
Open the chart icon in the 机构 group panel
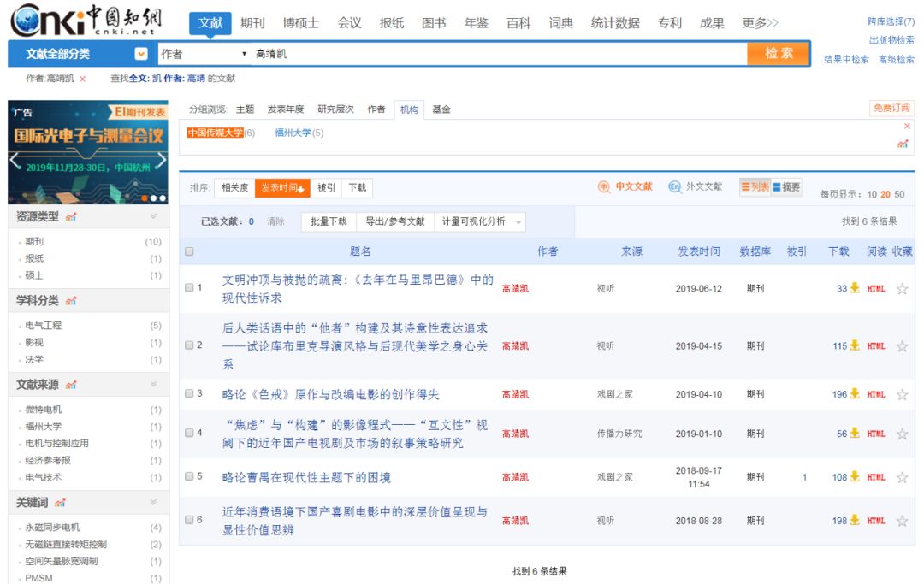pyautogui.click(x=903, y=144)
